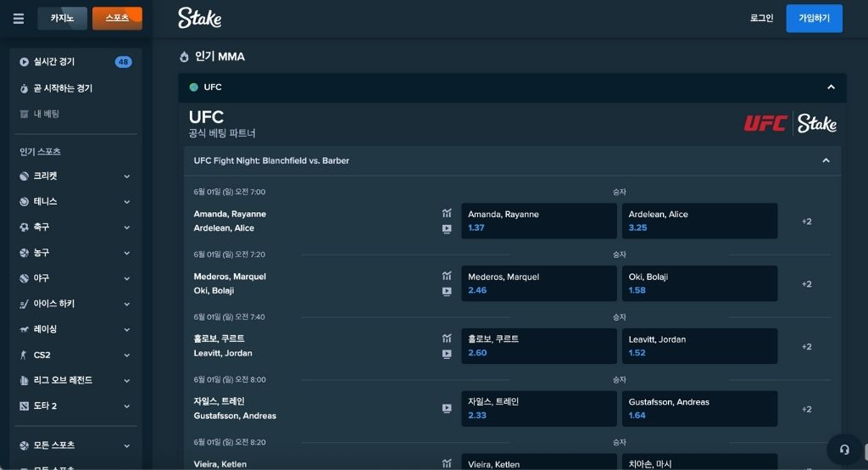This screenshot has width=868, height=470.
Task: Switch to the 스포츠 tab
Action: (117, 19)
